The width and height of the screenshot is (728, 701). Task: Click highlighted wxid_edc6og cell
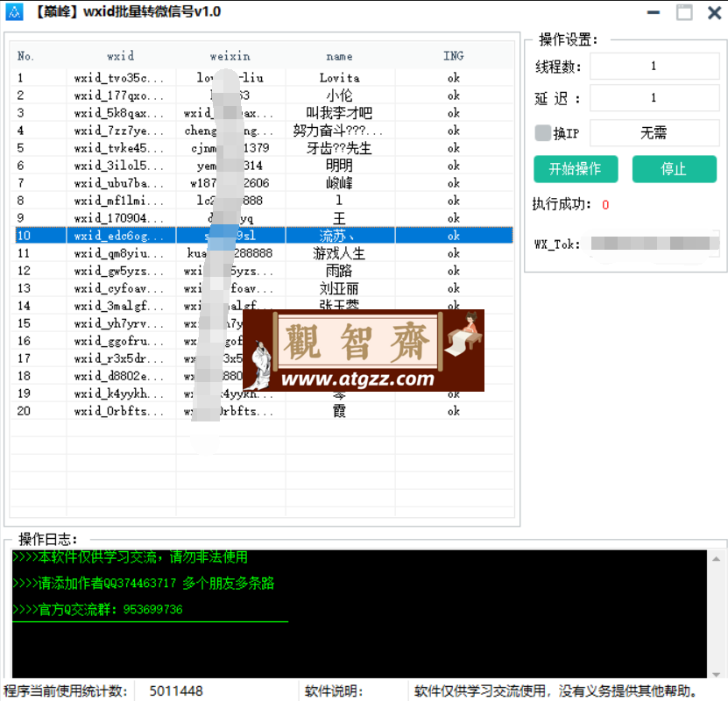(119, 236)
